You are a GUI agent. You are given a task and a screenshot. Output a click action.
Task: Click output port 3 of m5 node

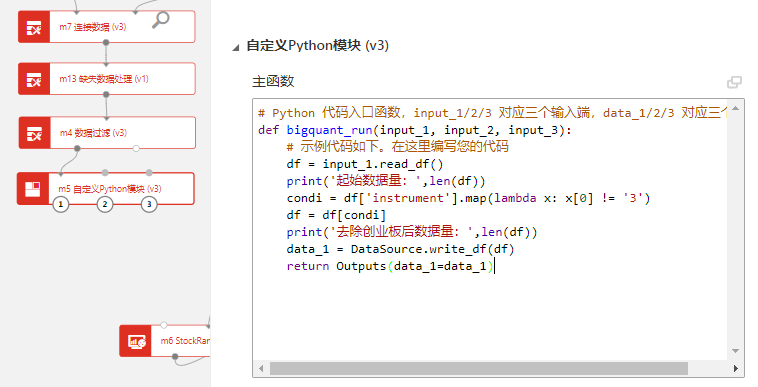149,204
